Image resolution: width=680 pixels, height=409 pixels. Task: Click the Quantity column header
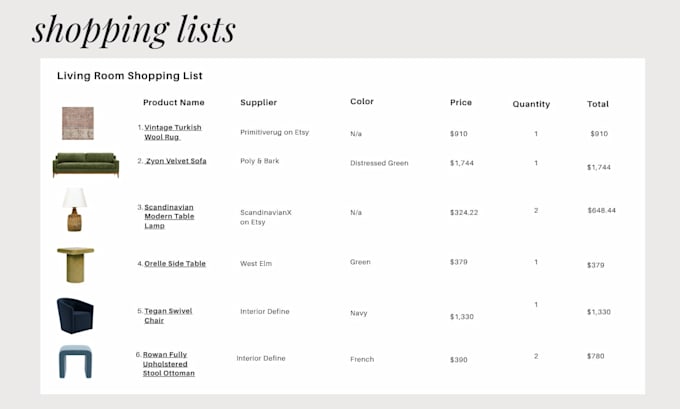(x=531, y=104)
